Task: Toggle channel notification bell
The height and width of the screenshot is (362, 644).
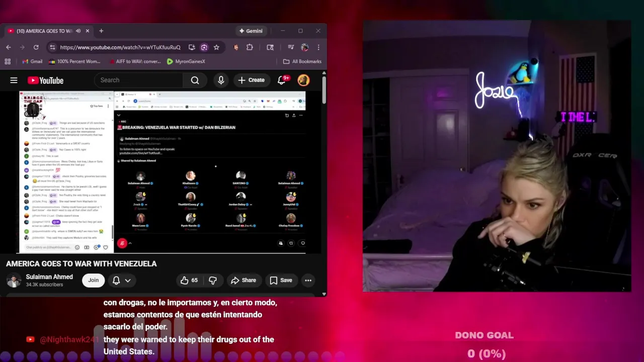Action: tap(116, 281)
